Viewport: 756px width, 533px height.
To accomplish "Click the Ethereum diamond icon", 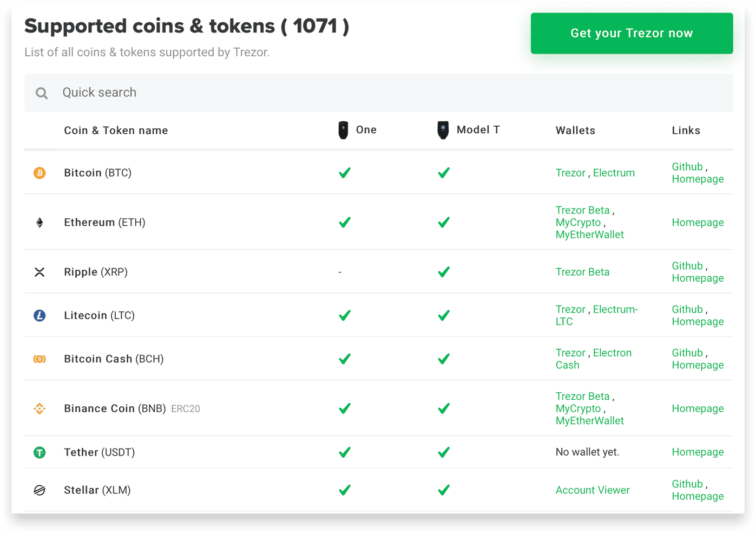I will tap(40, 223).
